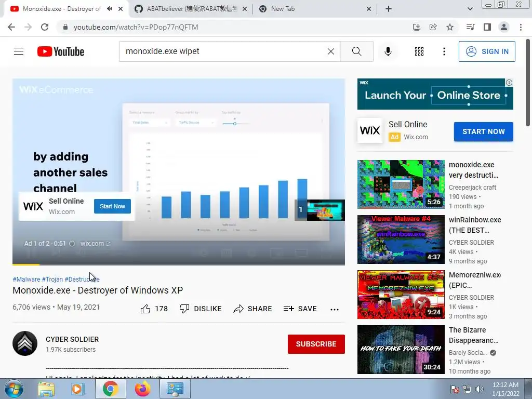Open the YouTube hamburger guide menu
Image resolution: width=532 pixels, height=399 pixels.
pyautogui.click(x=19, y=51)
